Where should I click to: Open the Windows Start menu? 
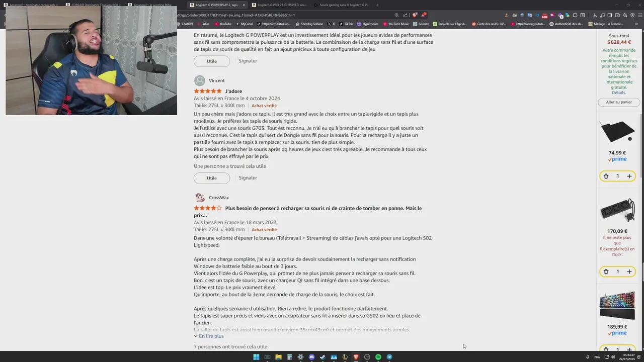pyautogui.click(x=256, y=357)
